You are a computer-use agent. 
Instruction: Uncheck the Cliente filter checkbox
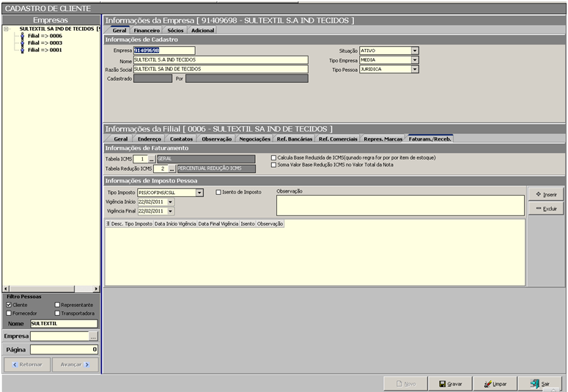(x=9, y=305)
